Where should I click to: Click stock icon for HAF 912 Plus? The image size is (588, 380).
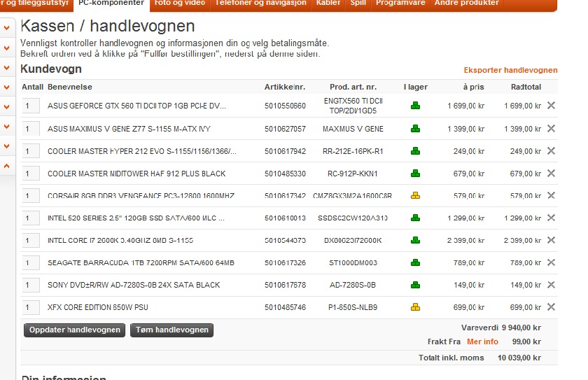416,174
